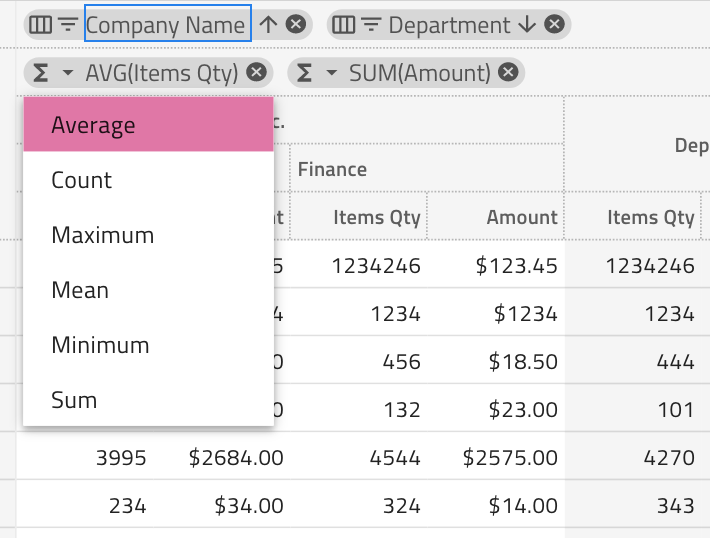710x538 pixels.
Task: Remove the Department grouping chip
Action: click(x=554, y=25)
